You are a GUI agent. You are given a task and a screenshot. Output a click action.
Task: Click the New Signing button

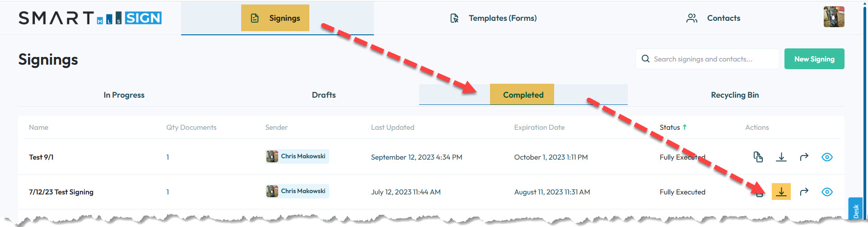[814, 59]
